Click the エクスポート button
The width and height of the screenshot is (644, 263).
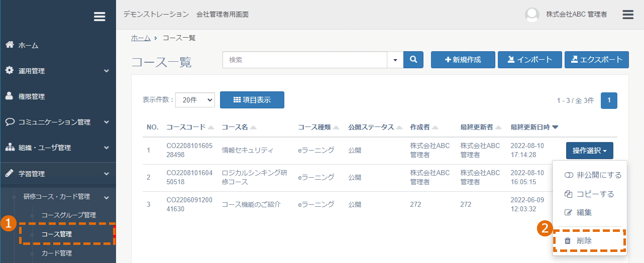(x=597, y=60)
